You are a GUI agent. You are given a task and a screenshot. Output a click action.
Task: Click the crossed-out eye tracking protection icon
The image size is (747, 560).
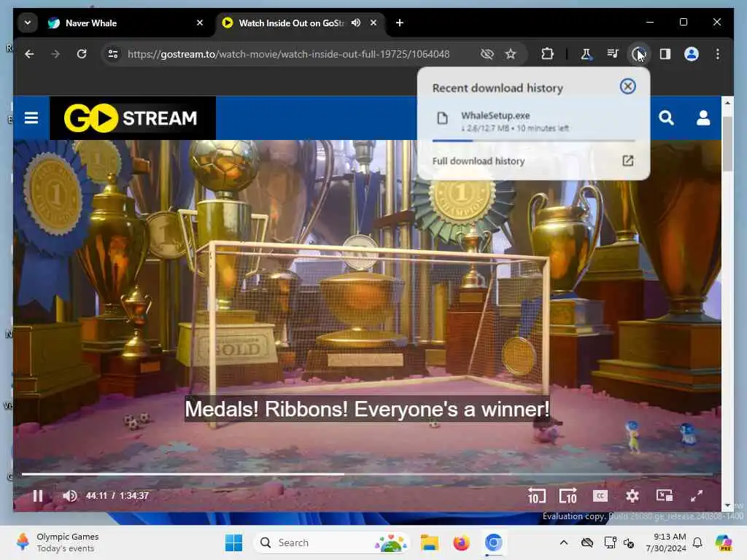(x=487, y=54)
